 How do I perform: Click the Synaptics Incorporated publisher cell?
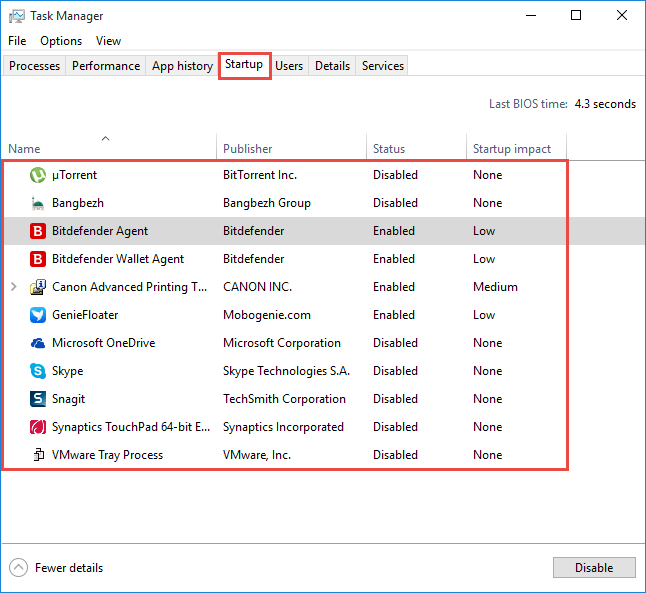[x=283, y=427]
